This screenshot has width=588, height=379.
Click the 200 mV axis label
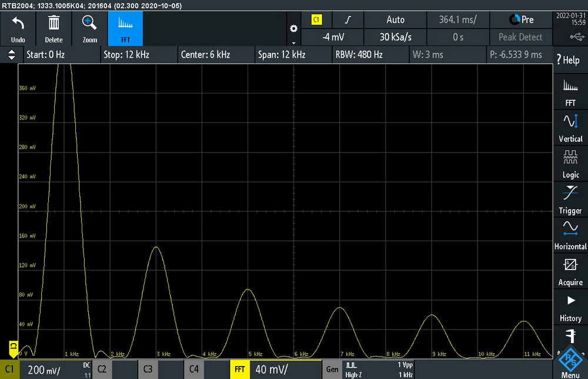coord(27,207)
